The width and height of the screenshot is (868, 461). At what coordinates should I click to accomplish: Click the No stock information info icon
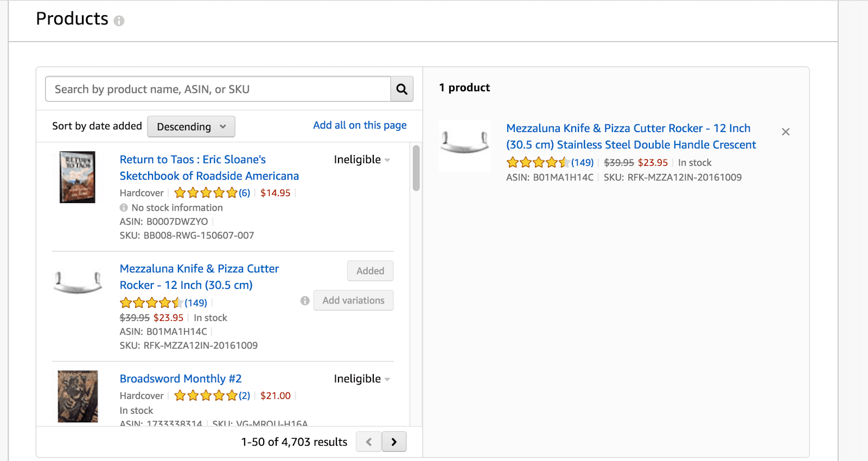click(x=124, y=208)
